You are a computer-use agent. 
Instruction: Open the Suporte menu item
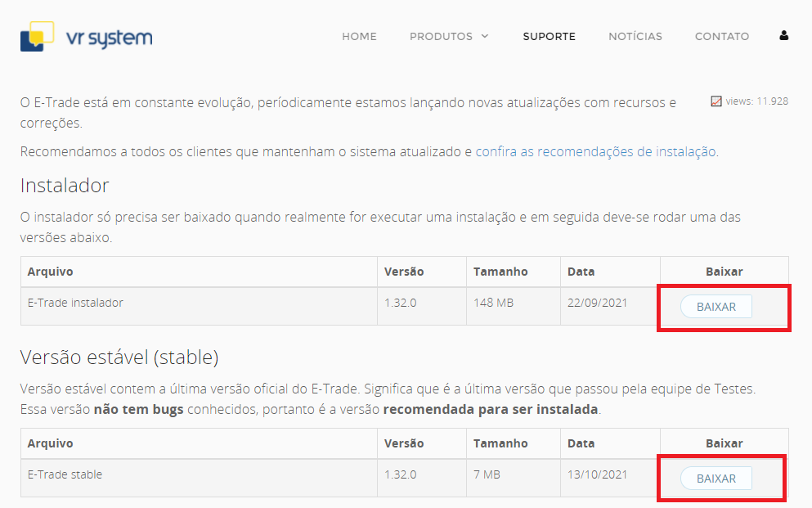[549, 36]
